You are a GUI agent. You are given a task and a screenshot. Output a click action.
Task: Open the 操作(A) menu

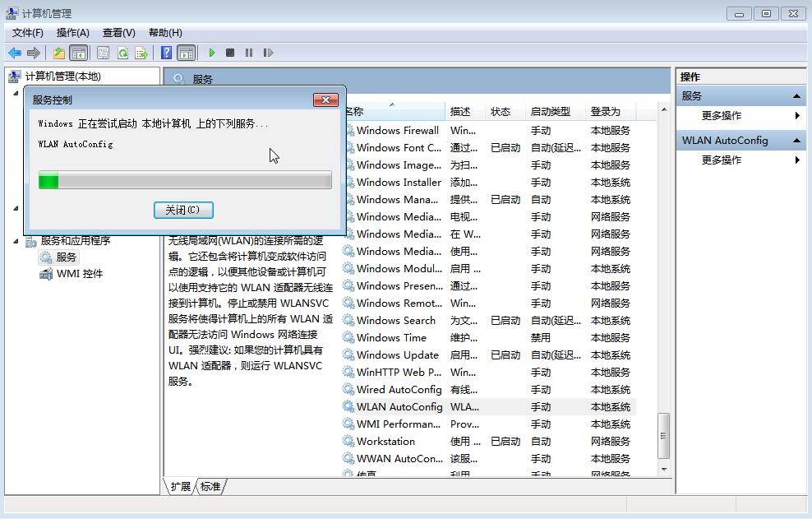point(72,32)
